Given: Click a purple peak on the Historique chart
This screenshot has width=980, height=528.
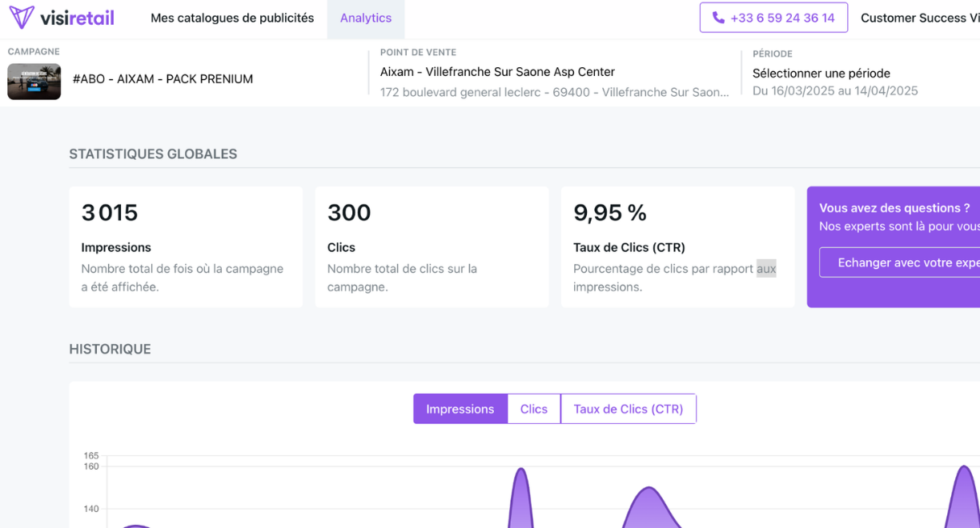Looking at the screenshot, I should pyautogui.click(x=520, y=496).
